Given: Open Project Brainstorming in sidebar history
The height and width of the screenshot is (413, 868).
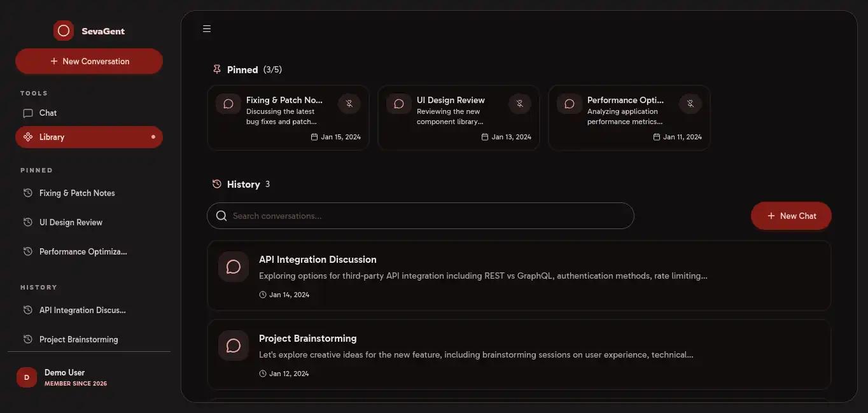Looking at the screenshot, I should [89, 339].
